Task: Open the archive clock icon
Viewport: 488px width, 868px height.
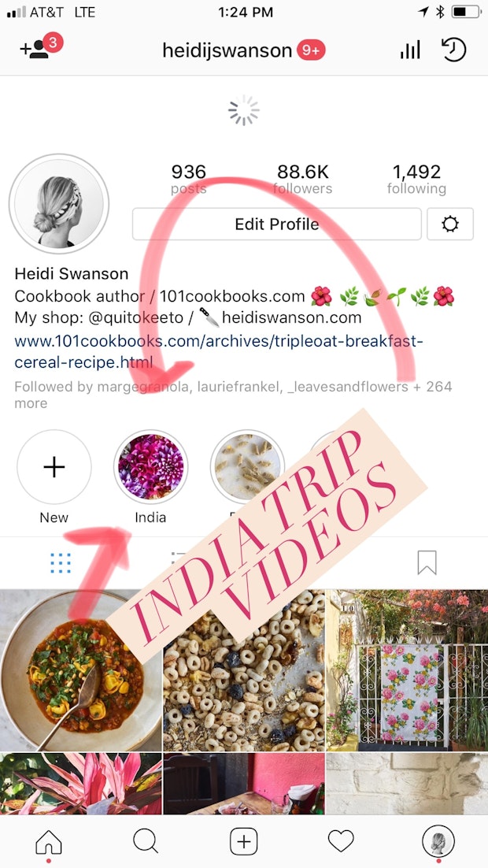Action: click(453, 50)
